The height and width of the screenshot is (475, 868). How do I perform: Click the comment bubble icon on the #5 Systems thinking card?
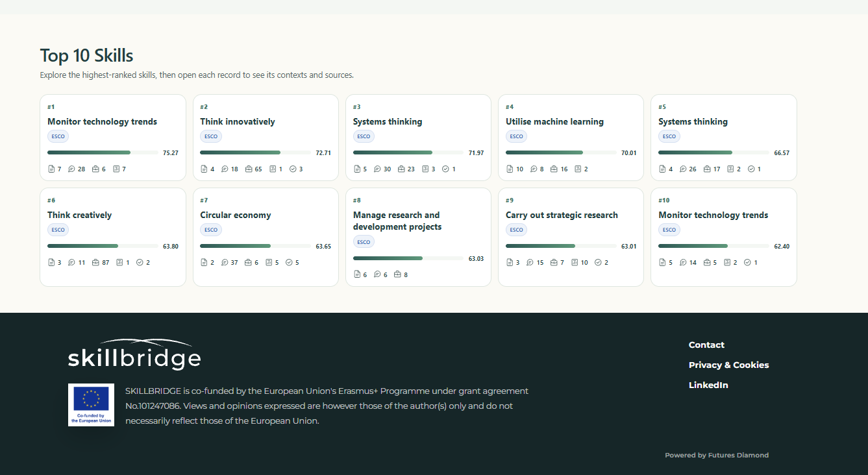click(x=683, y=169)
